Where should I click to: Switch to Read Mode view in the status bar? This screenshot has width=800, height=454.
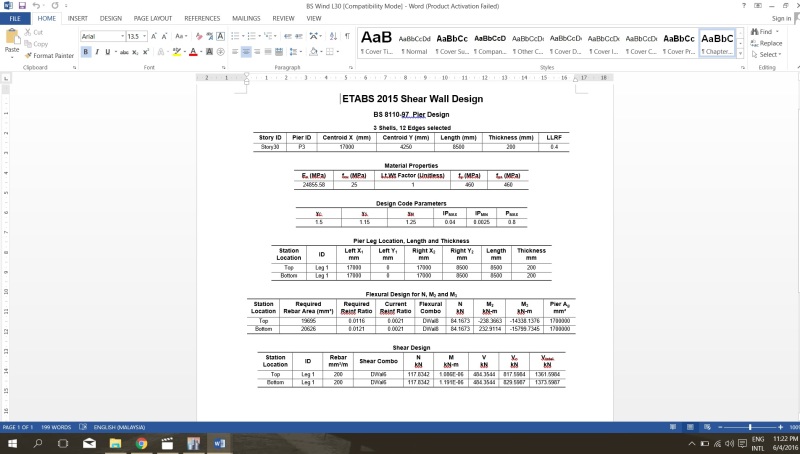(673, 427)
